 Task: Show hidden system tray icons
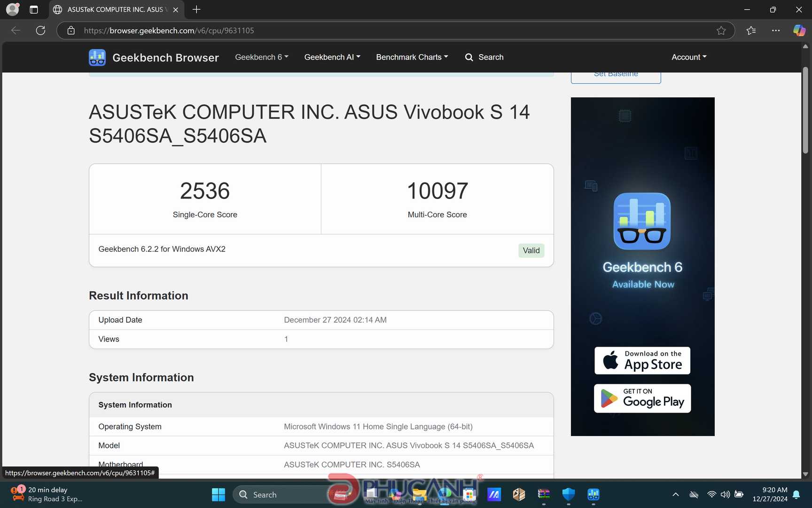(x=676, y=494)
